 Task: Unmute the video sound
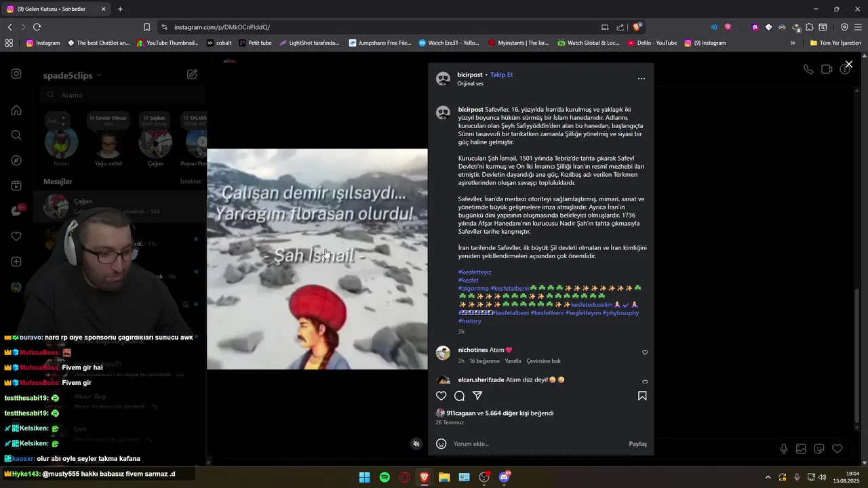coord(417,444)
